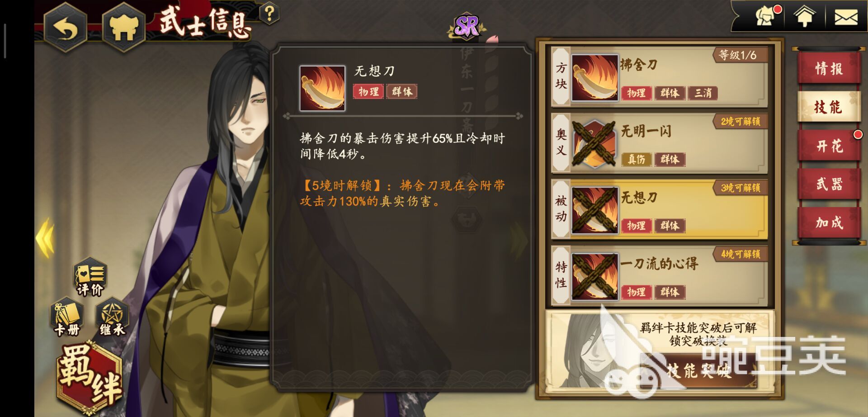Click the up-arrow house icon
Viewport: 868px width, 417px height.
point(805,17)
